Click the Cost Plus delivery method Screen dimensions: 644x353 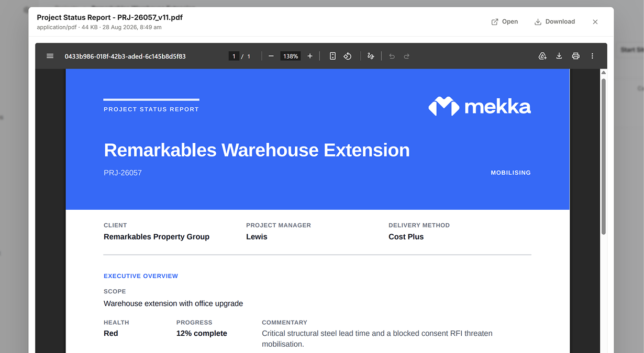coord(406,236)
